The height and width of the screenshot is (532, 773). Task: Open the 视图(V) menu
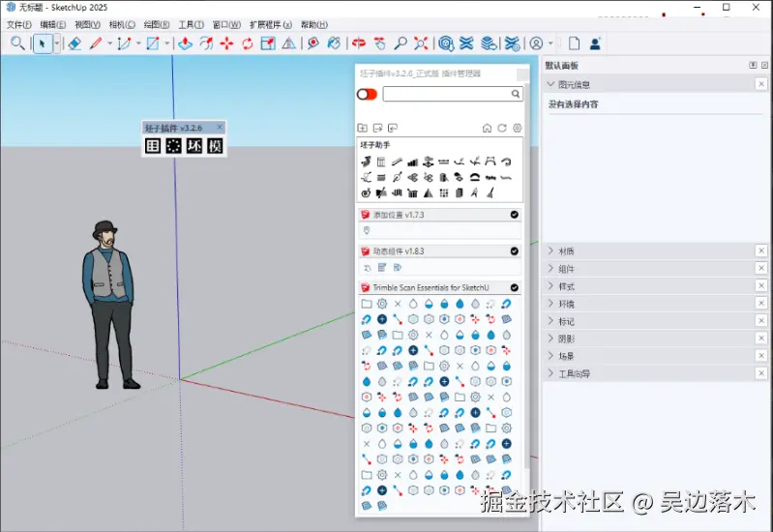(87, 24)
